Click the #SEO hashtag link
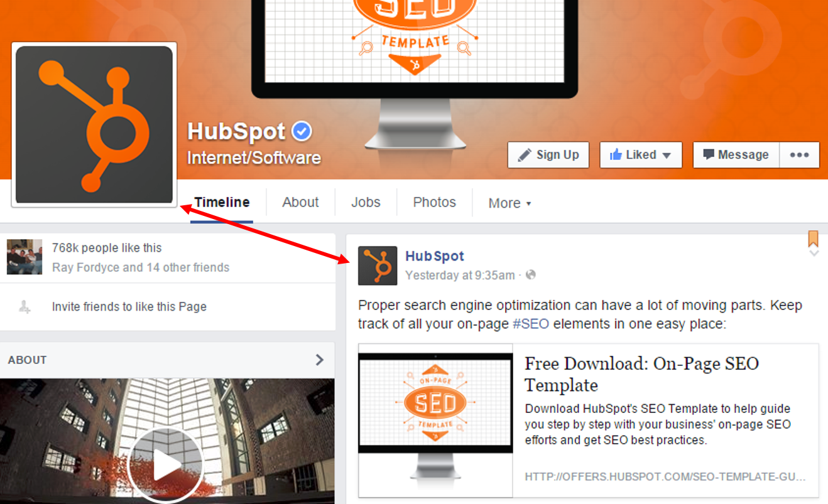This screenshot has width=828, height=504. point(531,324)
